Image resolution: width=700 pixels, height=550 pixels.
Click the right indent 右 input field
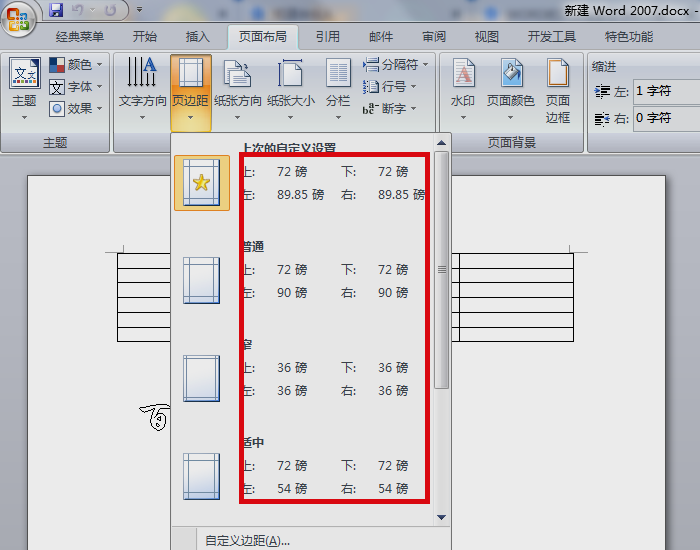(667, 118)
